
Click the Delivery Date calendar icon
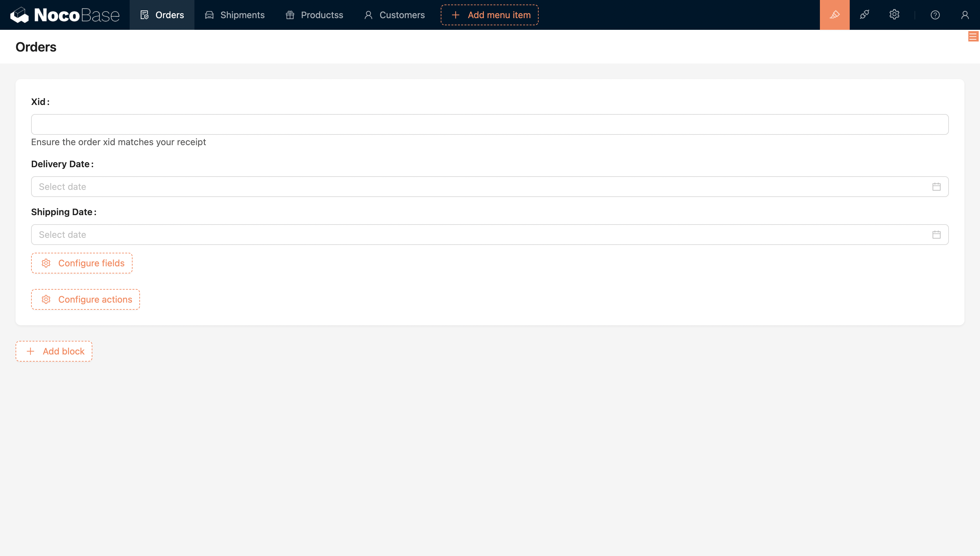[936, 187]
